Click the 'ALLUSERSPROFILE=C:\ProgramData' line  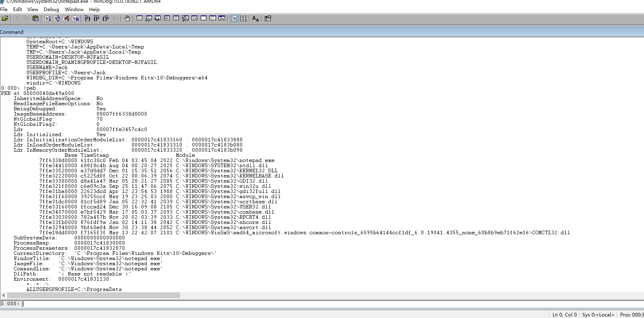(74, 289)
